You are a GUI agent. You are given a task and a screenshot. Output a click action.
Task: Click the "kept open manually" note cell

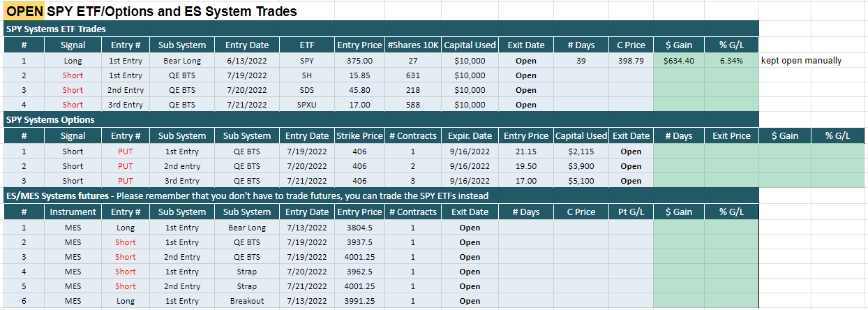coord(801,61)
